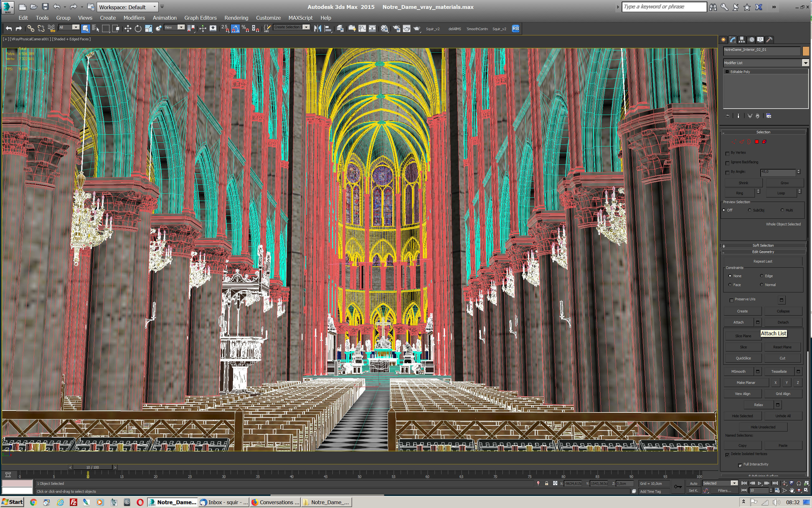Viewport: 812px width, 508px height.
Task: Click Rectangular Selection Region icon
Action: click(106, 29)
